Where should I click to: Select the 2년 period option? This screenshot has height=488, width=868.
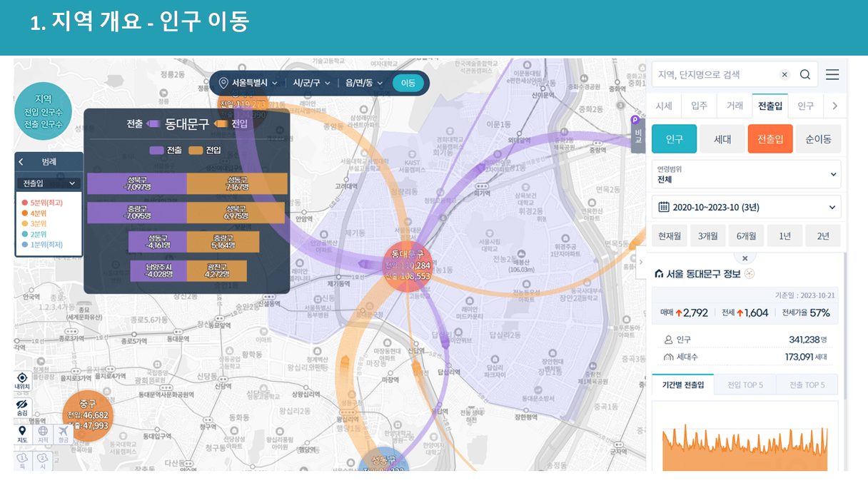823,236
